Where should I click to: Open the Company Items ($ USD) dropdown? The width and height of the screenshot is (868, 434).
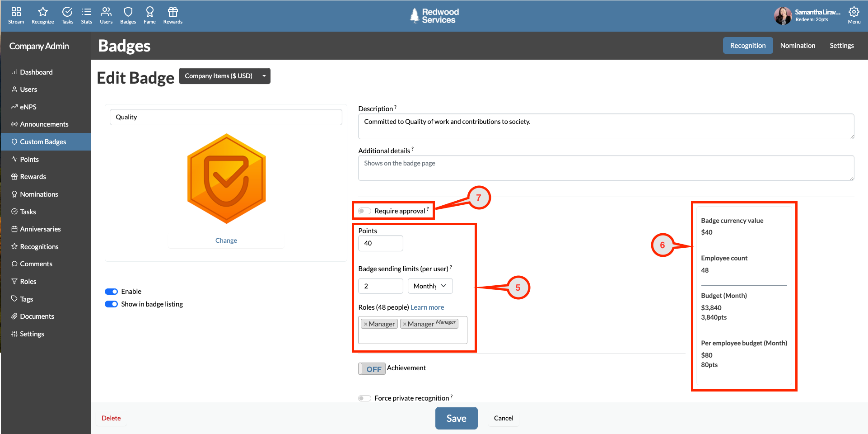coord(224,75)
